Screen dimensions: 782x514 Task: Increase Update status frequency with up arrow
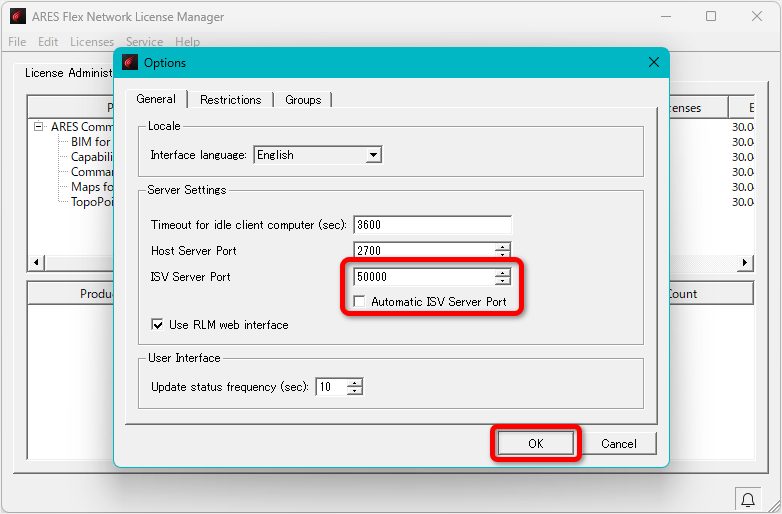click(x=355, y=382)
